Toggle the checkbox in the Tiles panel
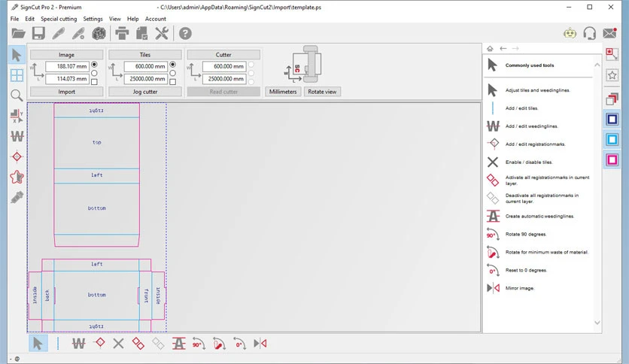The height and width of the screenshot is (364, 629). [172, 82]
